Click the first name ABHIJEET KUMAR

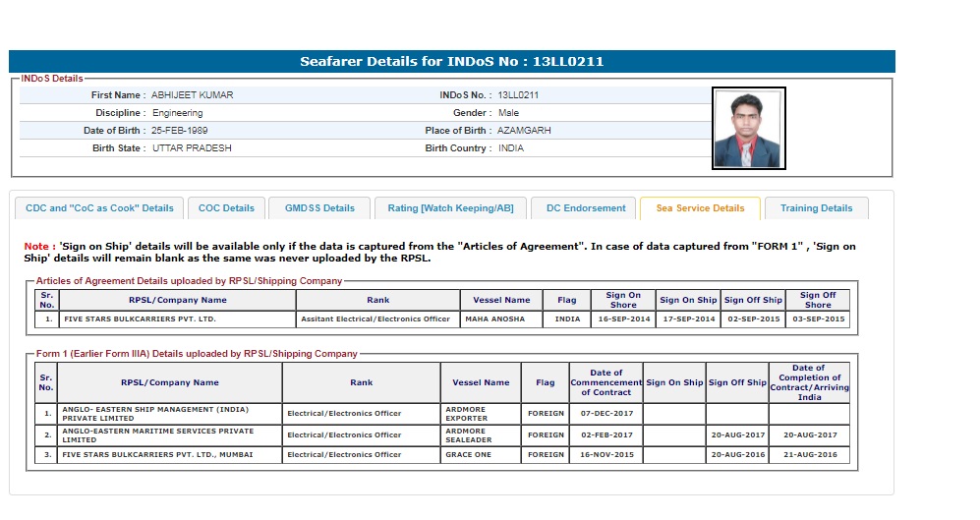point(192,95)
